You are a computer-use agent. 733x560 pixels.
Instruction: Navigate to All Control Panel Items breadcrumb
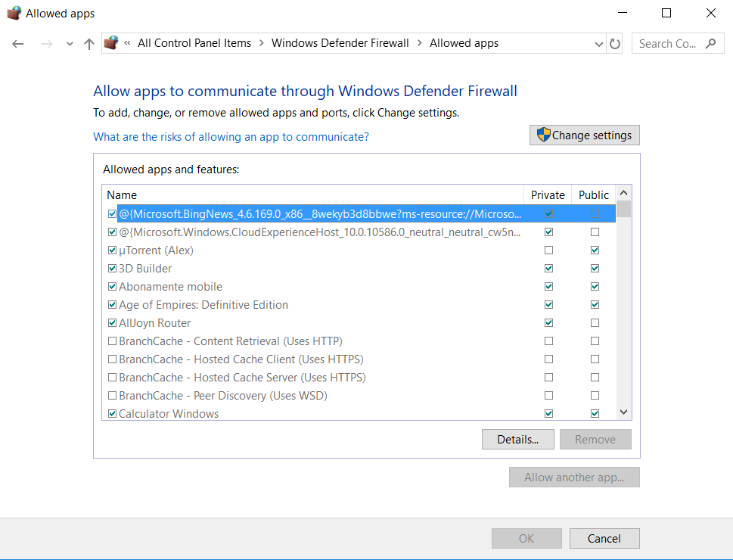194,43
